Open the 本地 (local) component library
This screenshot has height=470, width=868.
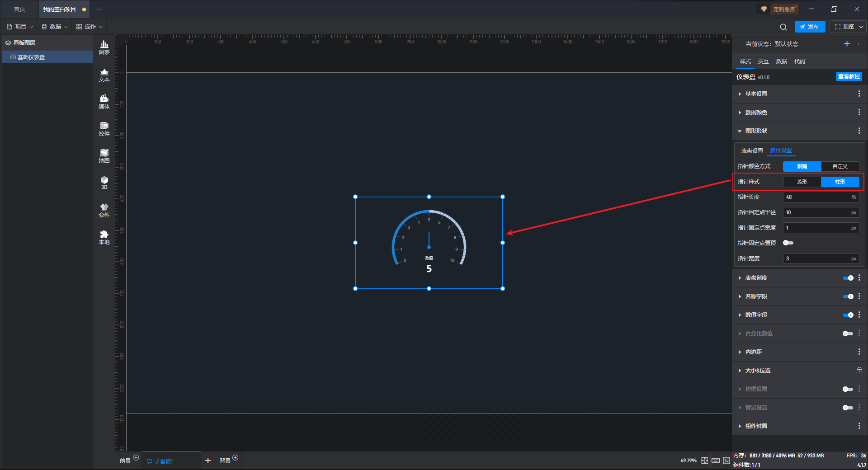(104, 237)
